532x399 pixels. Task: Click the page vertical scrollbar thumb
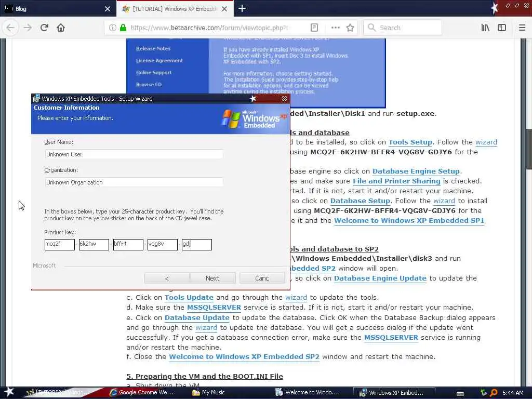[528, 149]
